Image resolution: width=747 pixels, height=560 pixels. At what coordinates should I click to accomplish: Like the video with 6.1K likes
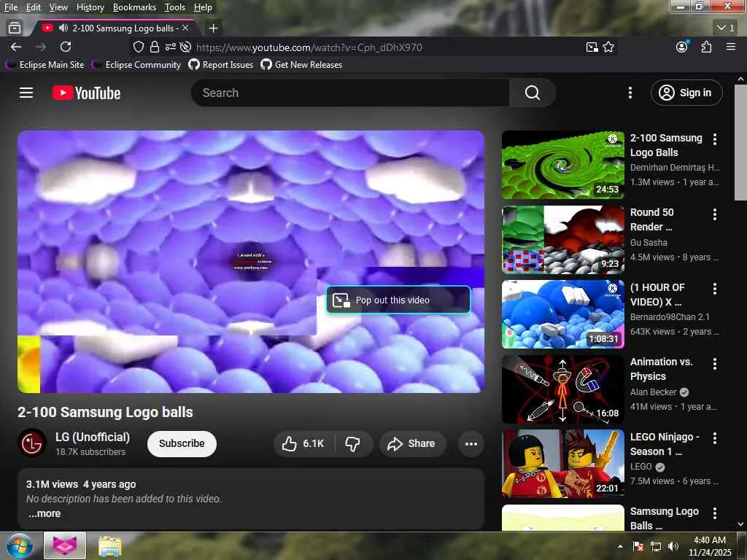click(303, 444)
